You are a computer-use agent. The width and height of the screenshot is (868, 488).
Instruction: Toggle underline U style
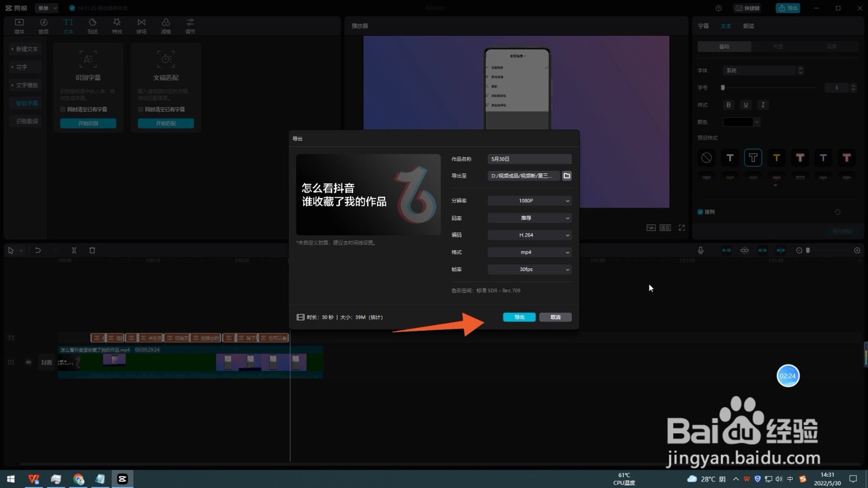click(x=746, y=105)
